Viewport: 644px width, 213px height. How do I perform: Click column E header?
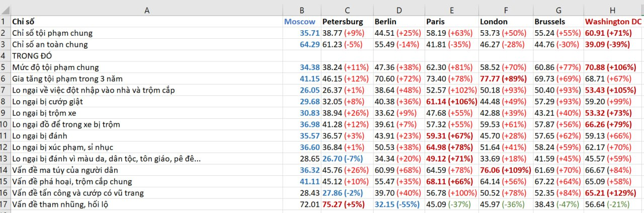tap(451, 10)
